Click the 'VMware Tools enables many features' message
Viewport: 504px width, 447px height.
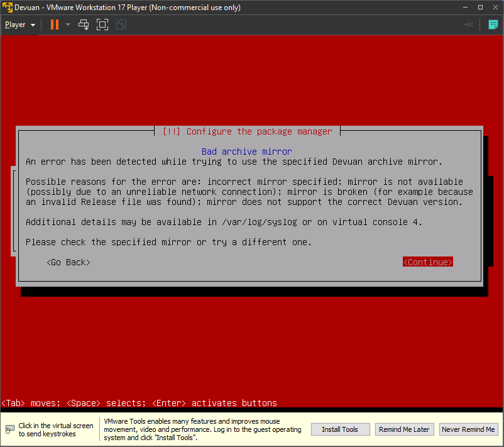tap(202, 429)
